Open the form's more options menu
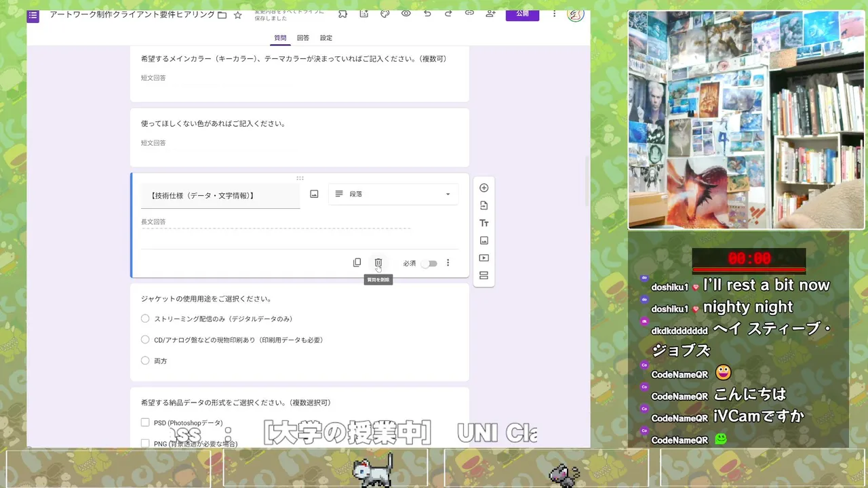Screen dimensions: 868x488 coord(555,14)
